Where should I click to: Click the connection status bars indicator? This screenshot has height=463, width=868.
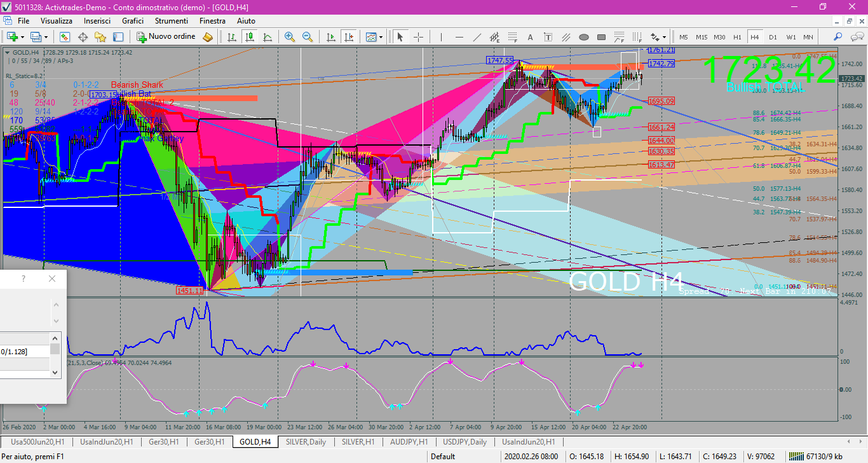click(795, 456)
